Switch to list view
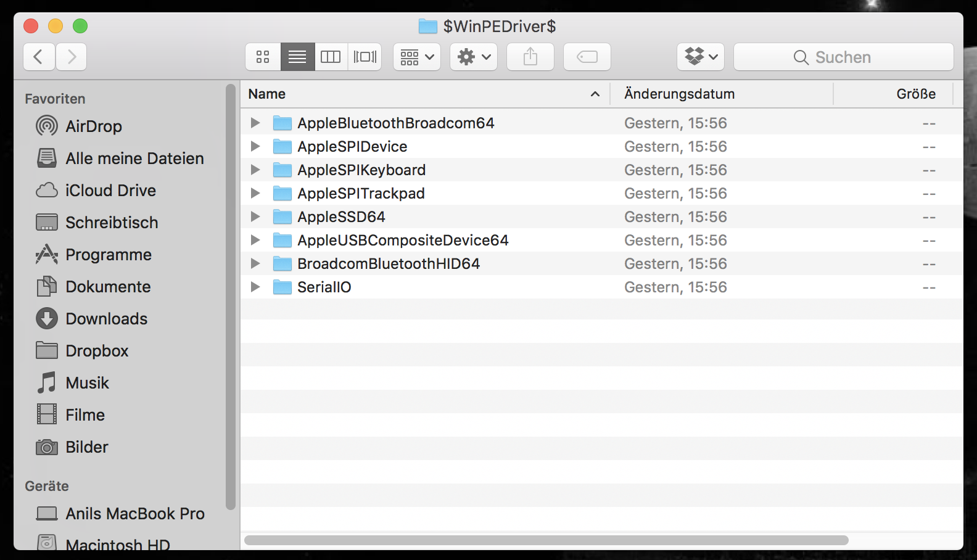 coord(297,57)
